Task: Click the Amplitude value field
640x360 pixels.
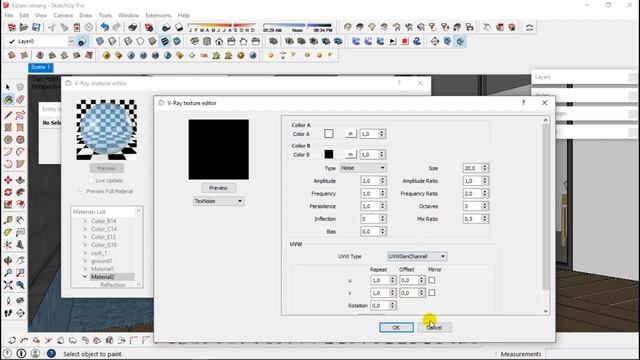Action: 370,181
